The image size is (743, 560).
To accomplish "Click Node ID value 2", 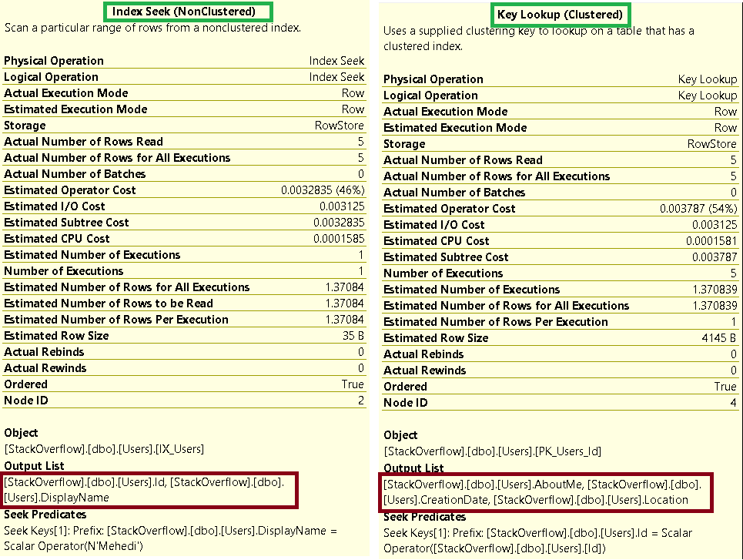I will 360,401.
